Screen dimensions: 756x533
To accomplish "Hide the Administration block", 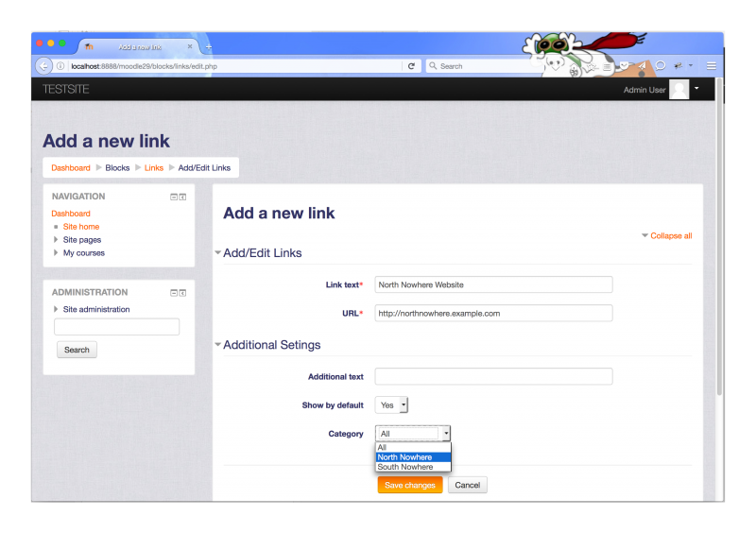I will pyautogui.click(x=174, y=293).
